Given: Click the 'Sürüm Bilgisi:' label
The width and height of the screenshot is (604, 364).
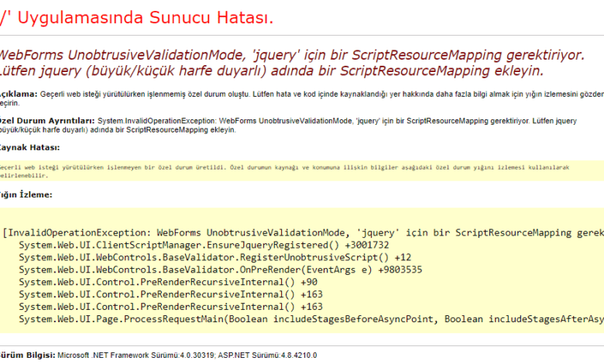Looking at the screenshot, I should coord(27,355).
